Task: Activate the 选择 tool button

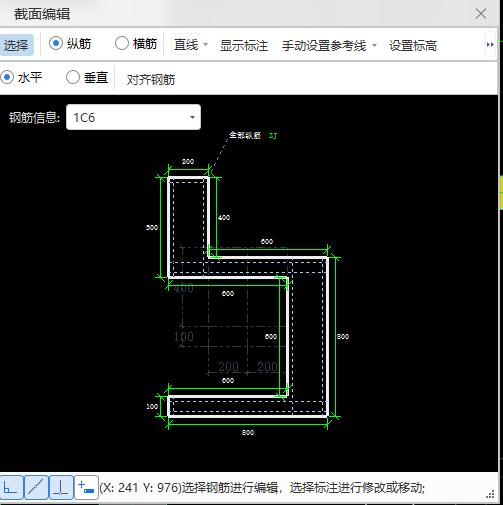Action: 16,45
